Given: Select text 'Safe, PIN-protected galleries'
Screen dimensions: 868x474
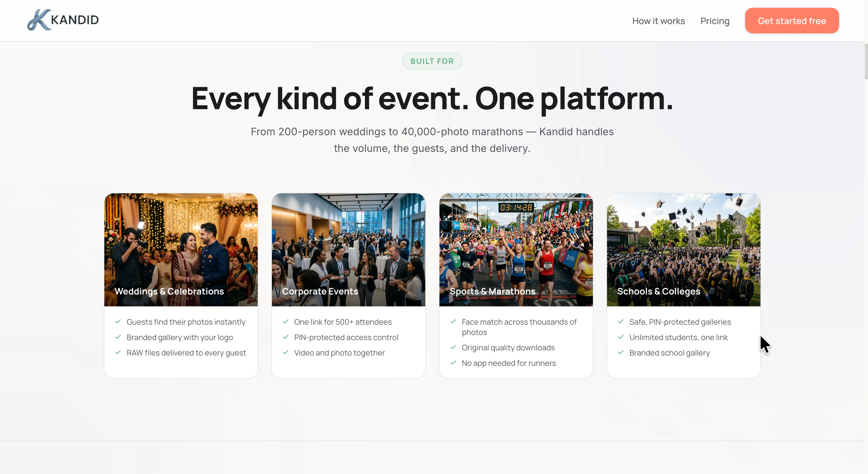Looking at the screenshot, I should [x=680, y=322].
